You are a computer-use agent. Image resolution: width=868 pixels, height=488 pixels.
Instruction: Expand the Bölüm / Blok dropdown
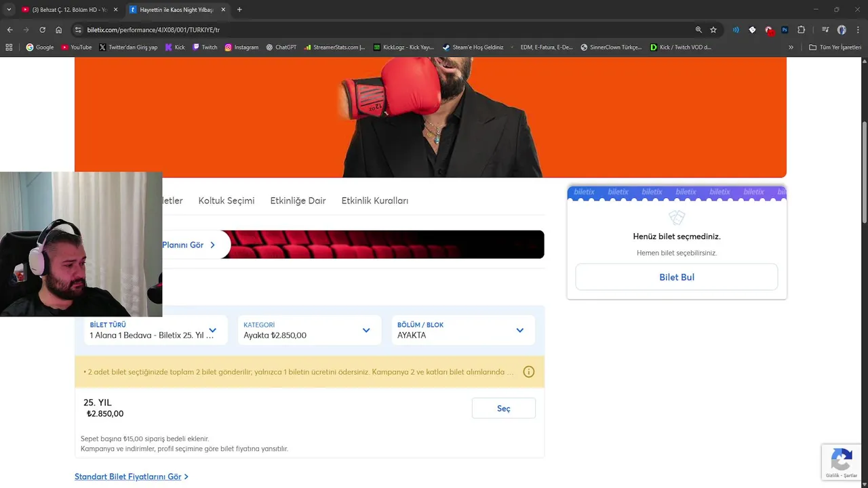(x=463, y=330)
